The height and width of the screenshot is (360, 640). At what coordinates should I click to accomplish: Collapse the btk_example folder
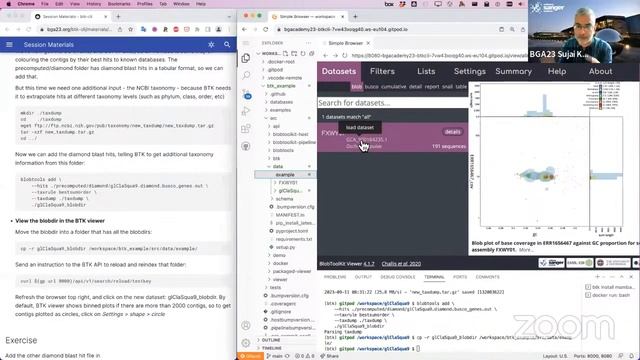point(281,86)
